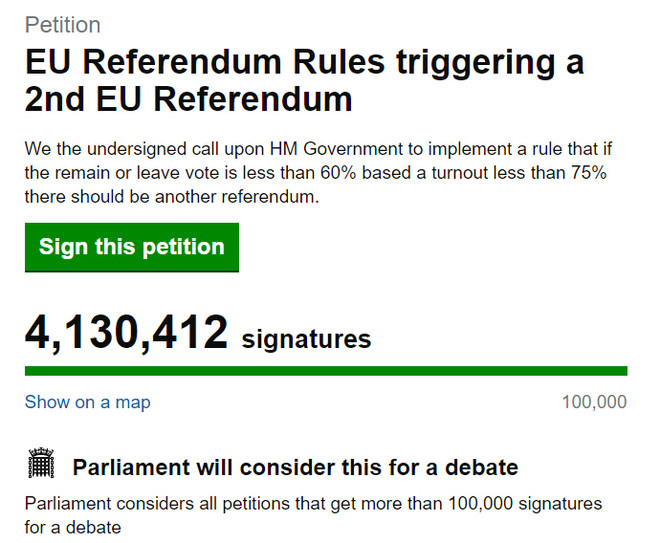Click the Parliament will consider this for a debate heading
Image resolution: width=660 pixels, height=543 pixels.
pos(295,468)
